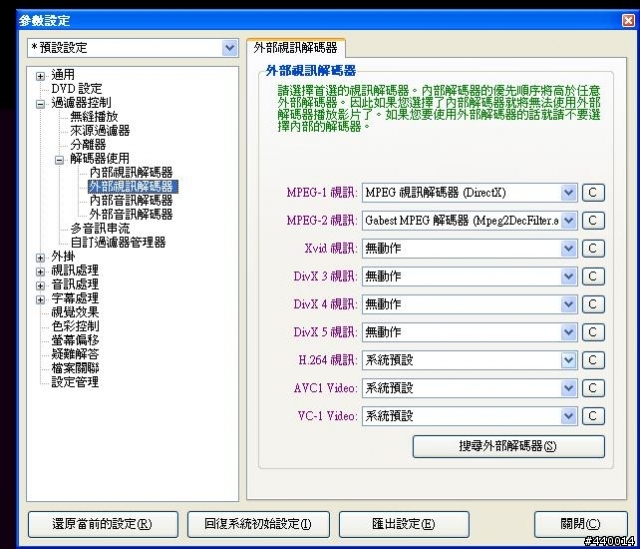640x549 pixels.
Task: Select 疑難解答 in the tree
Action: [75, 354]
